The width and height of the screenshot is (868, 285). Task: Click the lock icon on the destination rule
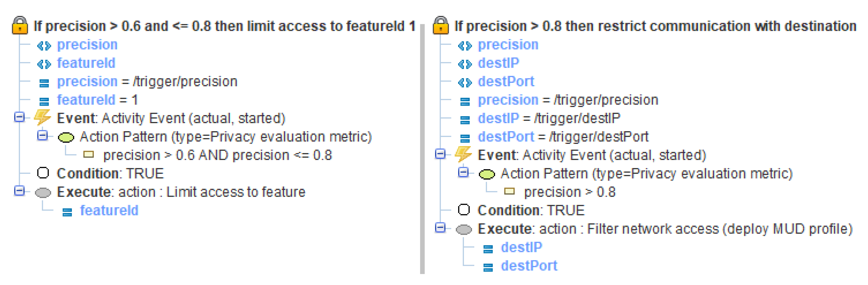440,26
